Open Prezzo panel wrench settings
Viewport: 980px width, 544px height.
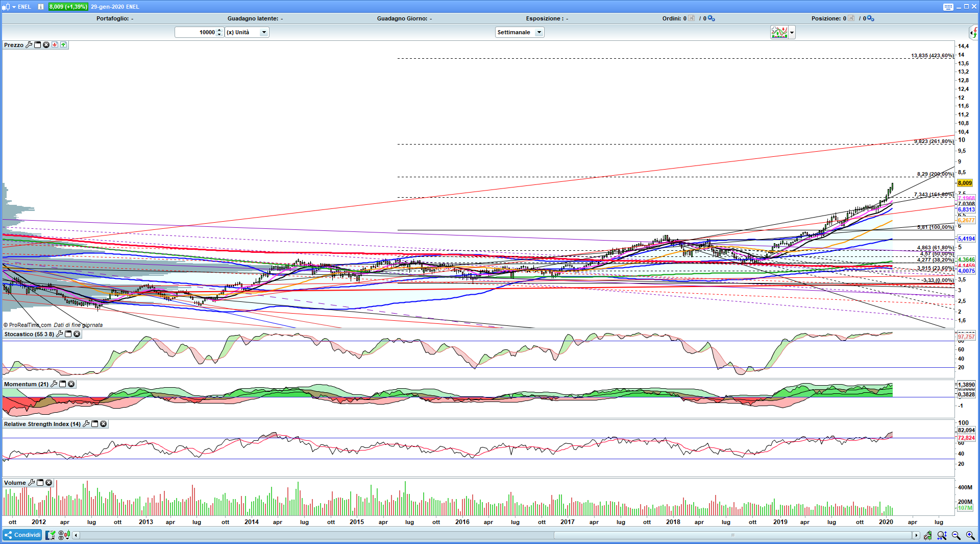(29, 45)
